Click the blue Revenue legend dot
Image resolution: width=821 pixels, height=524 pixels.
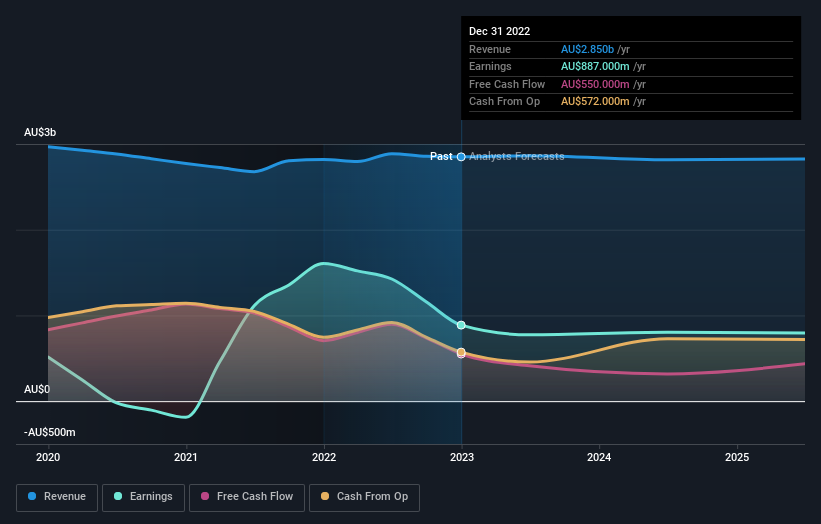click(x=32, y=496)
